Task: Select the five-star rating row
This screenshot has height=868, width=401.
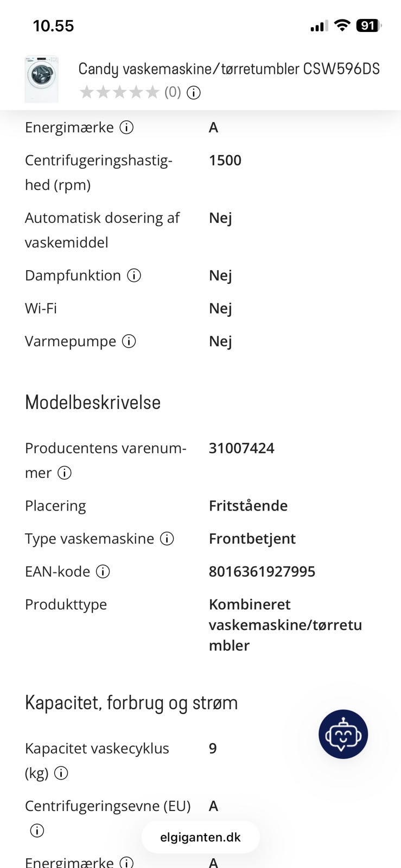Action: click(119, 92)
